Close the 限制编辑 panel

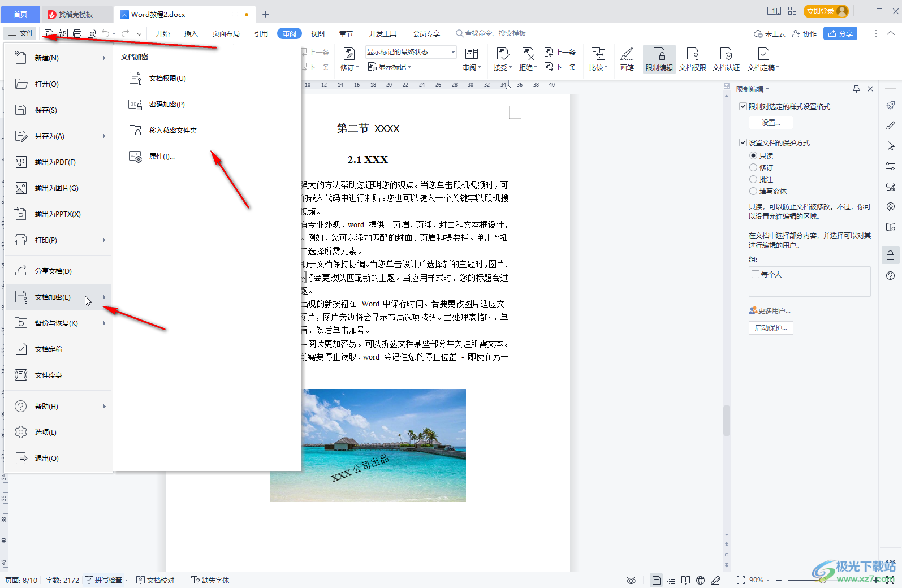(x=870, y=89)
